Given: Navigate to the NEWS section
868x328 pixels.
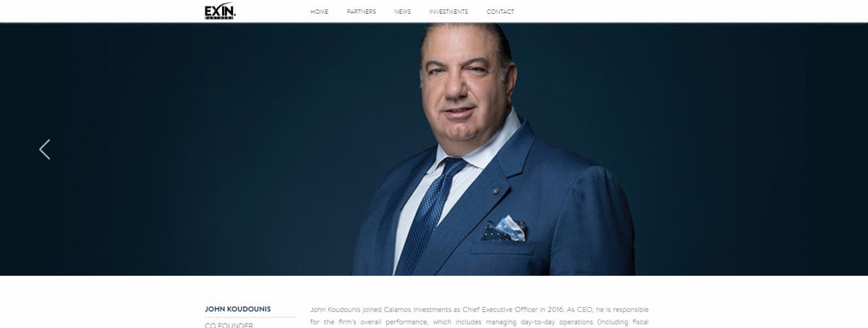Looking at the screenshot, I should click(x=402, y=12).
